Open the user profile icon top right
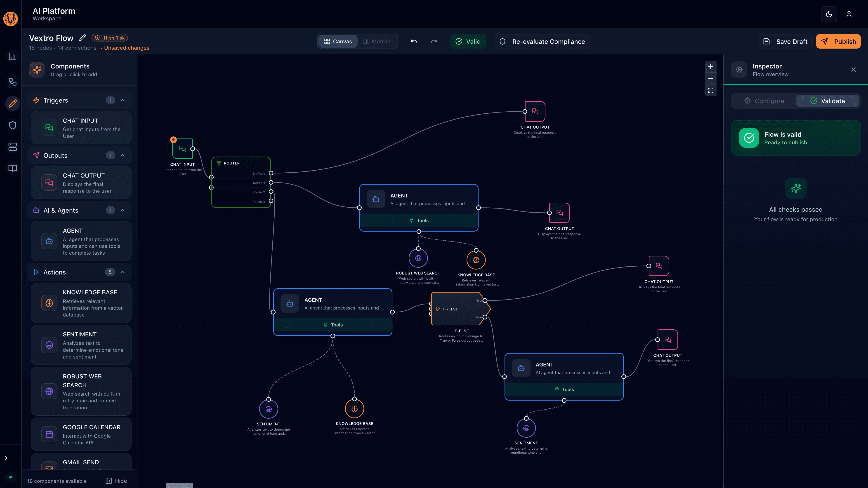868x488 pixels. click(849, 14)
